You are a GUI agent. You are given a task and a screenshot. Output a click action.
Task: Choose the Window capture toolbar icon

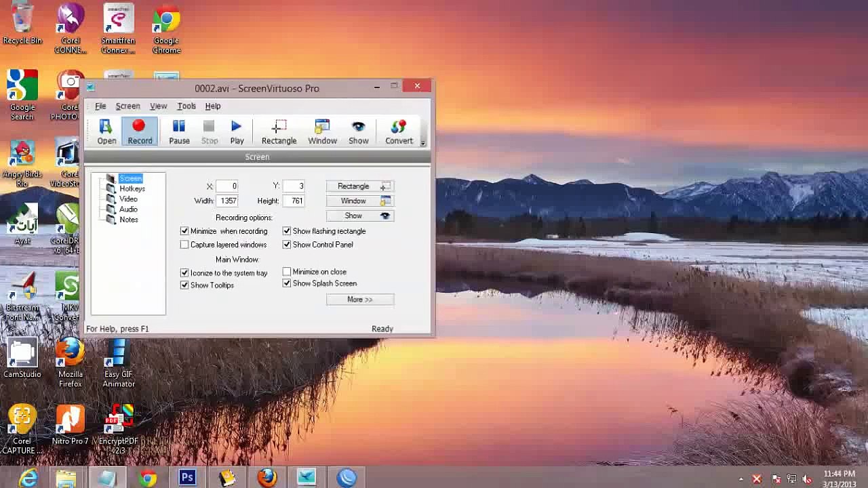pyautogui.click(x=322, y=131)
